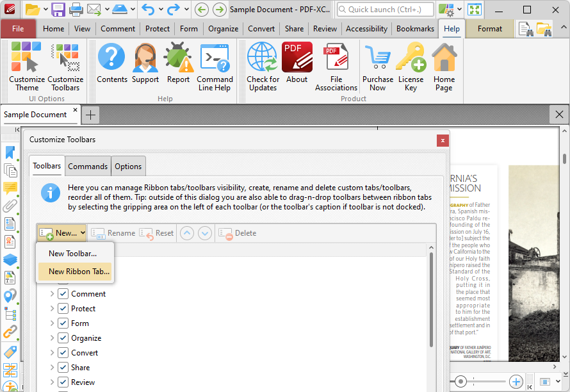Expand the Review tree item
Screen dimensions: 570x392
[x=52, y=382]
